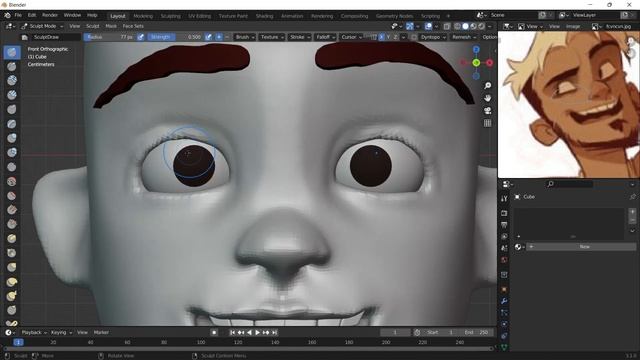Click the red X axis gizmo ball
This screenshot has width=640, height=360.
[x=489, y=62]
